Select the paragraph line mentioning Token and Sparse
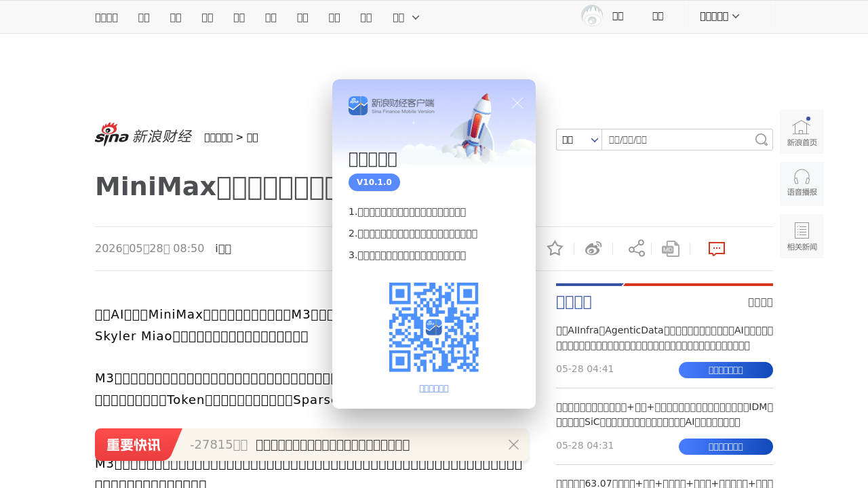 coord(214,400)
